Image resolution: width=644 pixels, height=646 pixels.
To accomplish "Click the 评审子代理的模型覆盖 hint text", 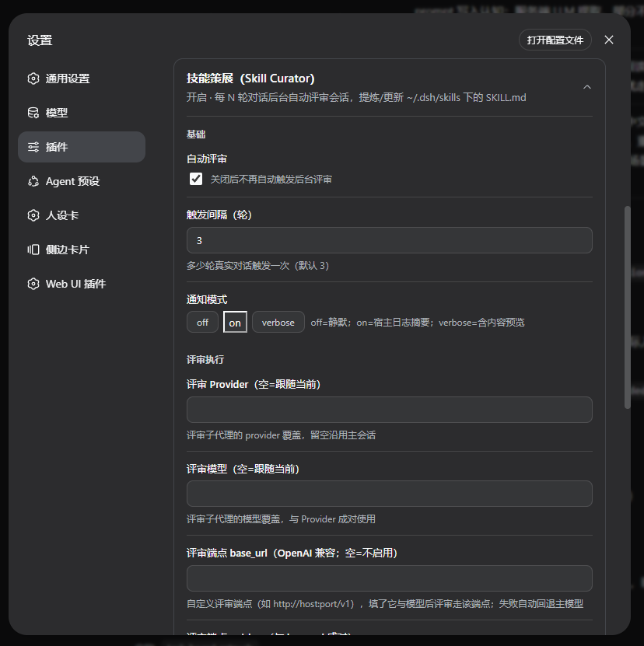I will coord(282,519).
